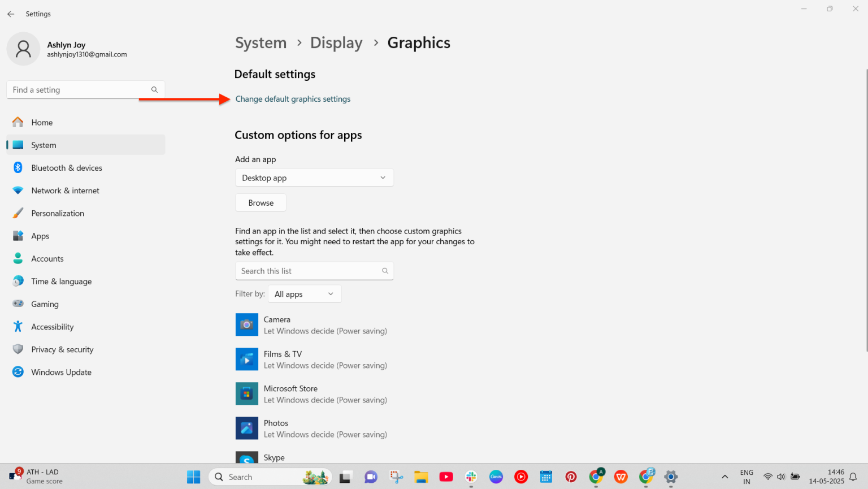This screenshot has height=489, width=868.
Task: Select Network & internet in the sidebar
Action: point(65,191)
